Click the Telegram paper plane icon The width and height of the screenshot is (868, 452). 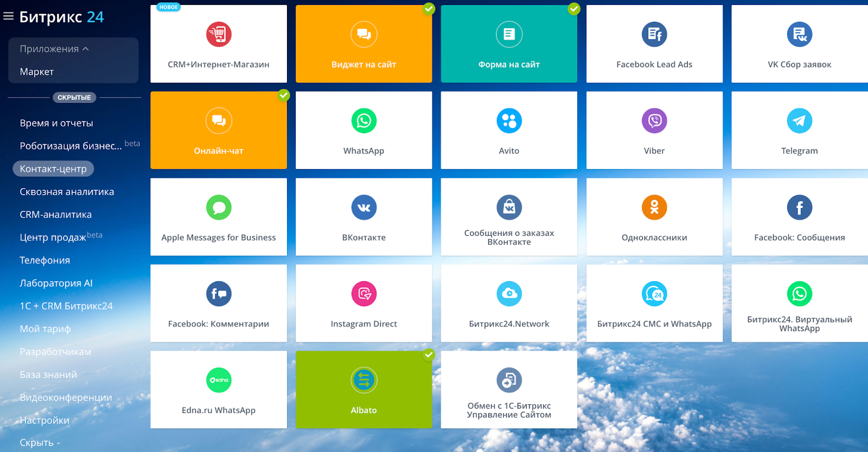(800, 121)
